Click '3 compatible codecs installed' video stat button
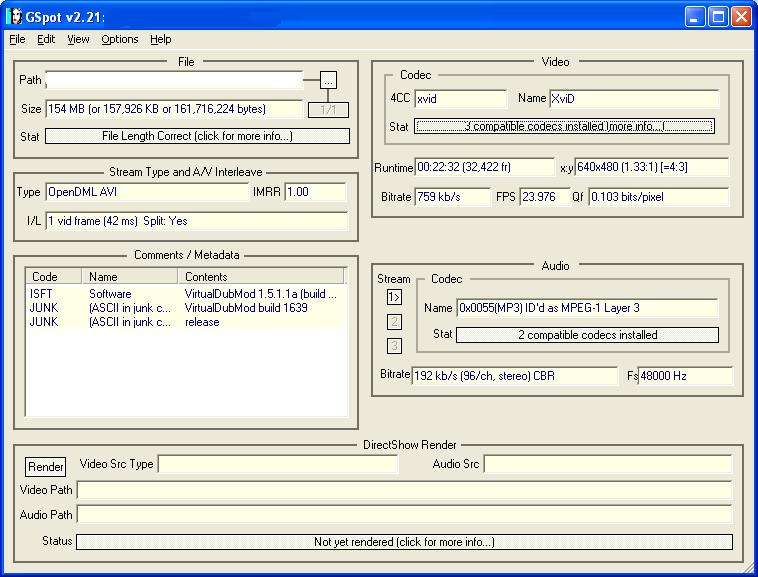The height and width of the screenshot is (577, 758). 564,126
